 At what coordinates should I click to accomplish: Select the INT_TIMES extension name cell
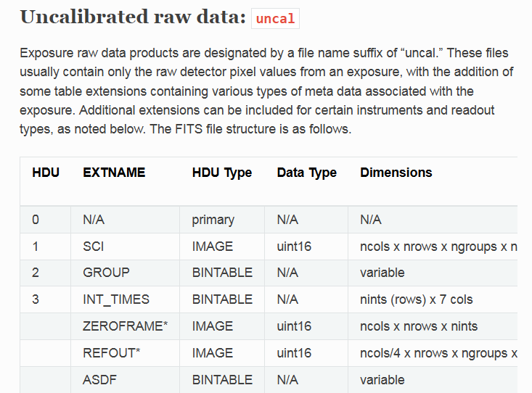(x=116, y=299)
